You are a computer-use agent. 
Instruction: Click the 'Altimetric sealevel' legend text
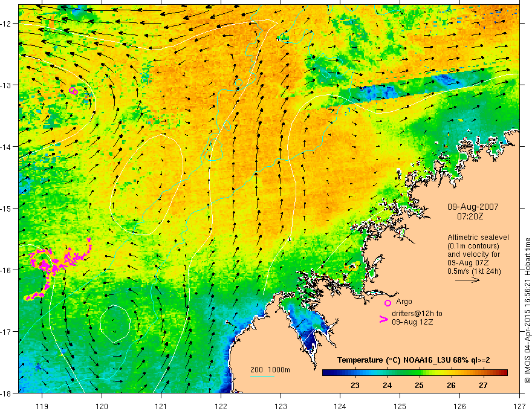(478, 238)
